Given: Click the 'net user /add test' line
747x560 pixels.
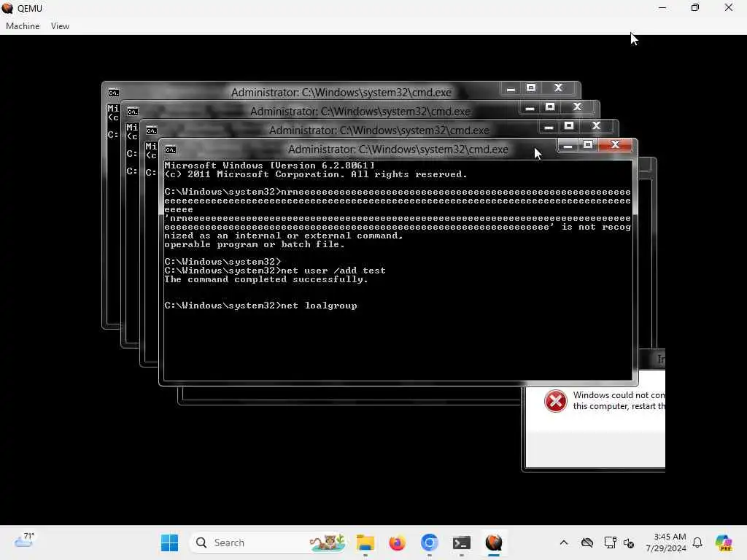Looking at the screenshot, I should tap(275, 271).
